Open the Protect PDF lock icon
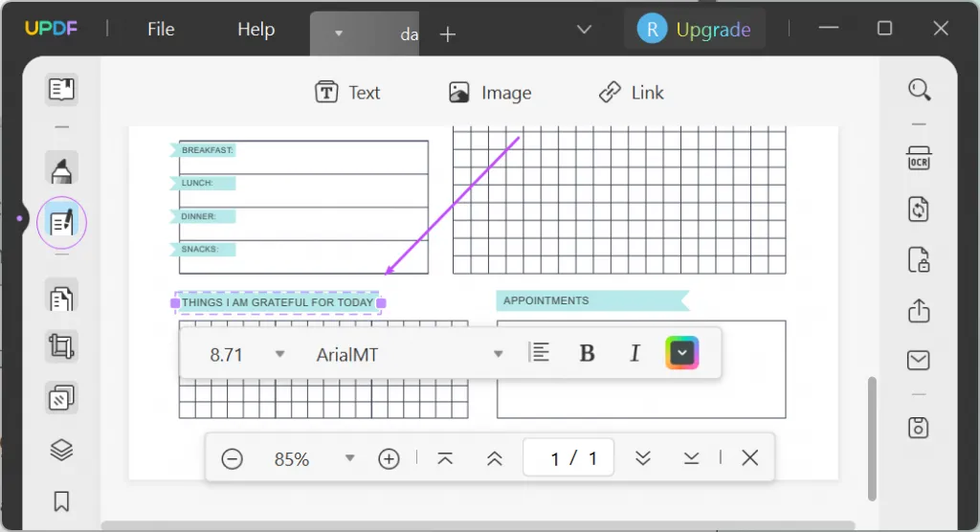This screenshot has height=532, width=980. (919, 259)
